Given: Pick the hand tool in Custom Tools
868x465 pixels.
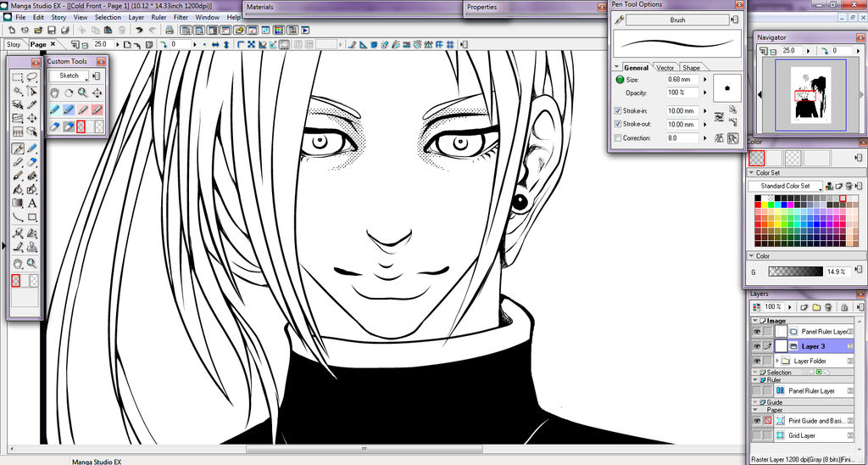Looking at the screenshot, I should (55, 92).
